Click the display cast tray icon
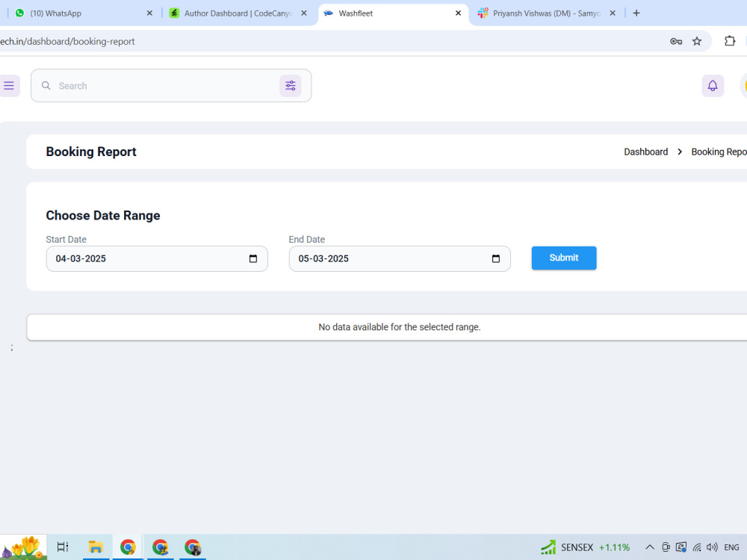Viewport: 747px width, 560px height. [x=681, y=547]
